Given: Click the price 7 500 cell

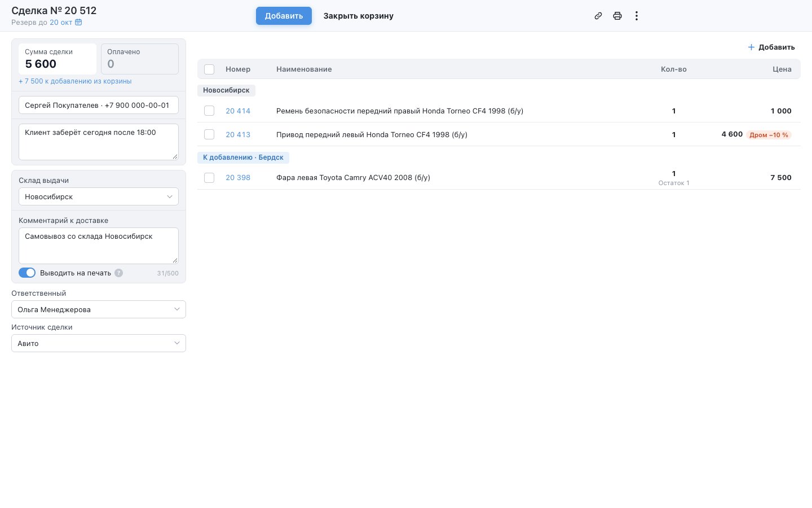Looking at the screenshot, I should (781, 178).
